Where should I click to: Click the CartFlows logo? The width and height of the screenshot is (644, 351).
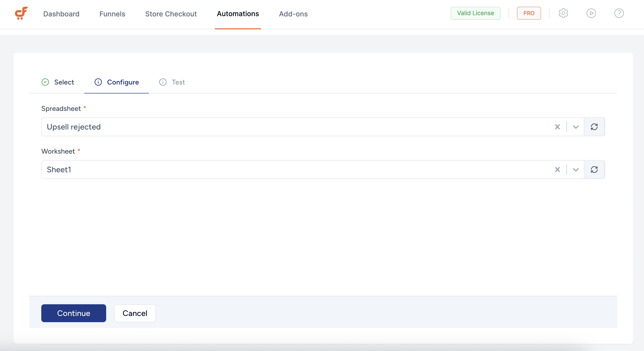(x=21, y=13)
